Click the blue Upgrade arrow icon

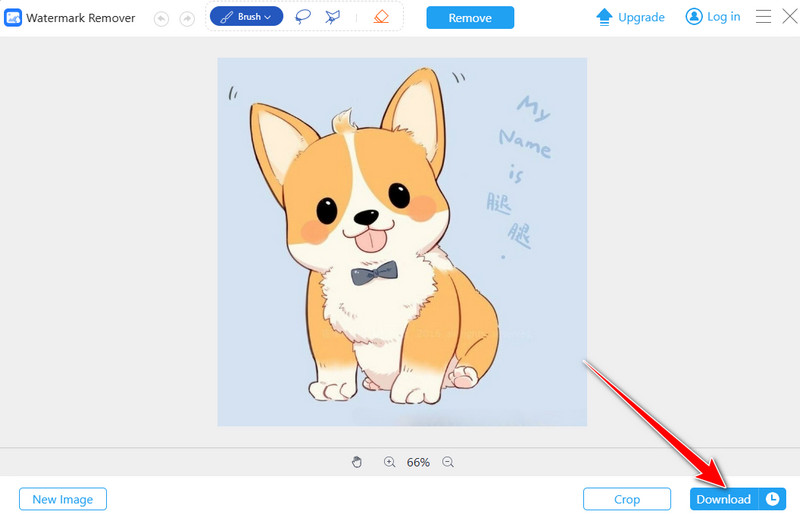[604, 17]
